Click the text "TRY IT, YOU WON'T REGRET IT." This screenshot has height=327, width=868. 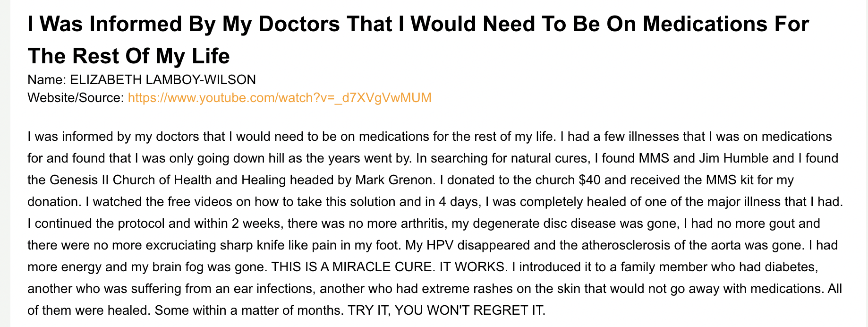[446, 310]
